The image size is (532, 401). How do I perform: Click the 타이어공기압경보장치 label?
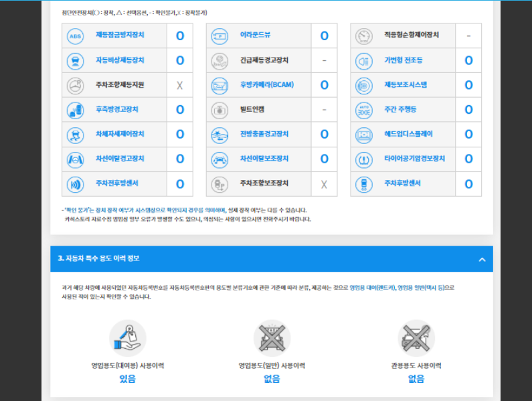(x=414, y=159)
